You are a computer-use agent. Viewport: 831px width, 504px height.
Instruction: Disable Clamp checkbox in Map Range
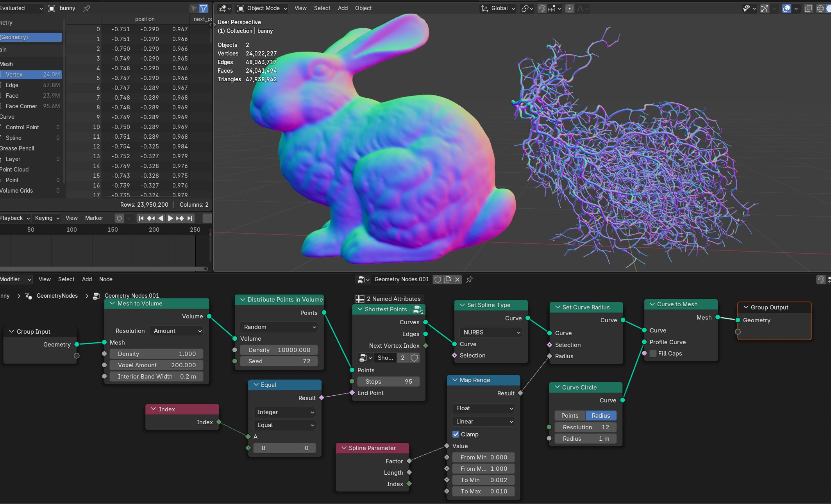click(456, 434)
